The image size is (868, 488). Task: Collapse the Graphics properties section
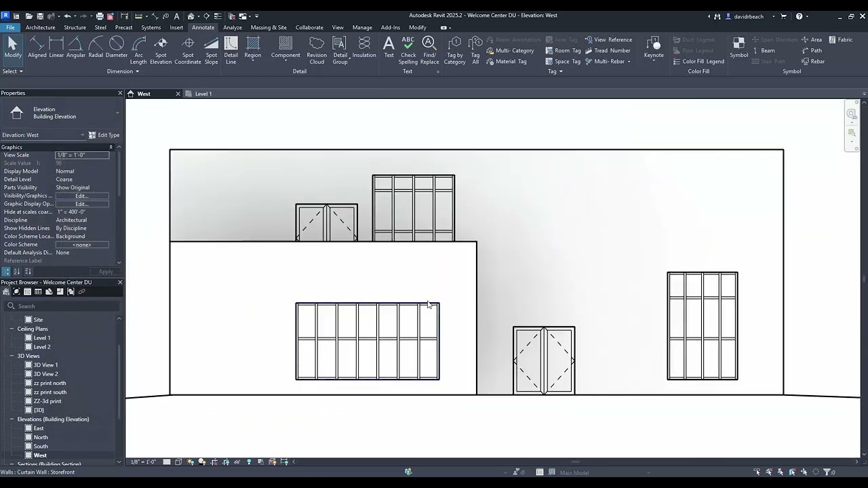111,147
